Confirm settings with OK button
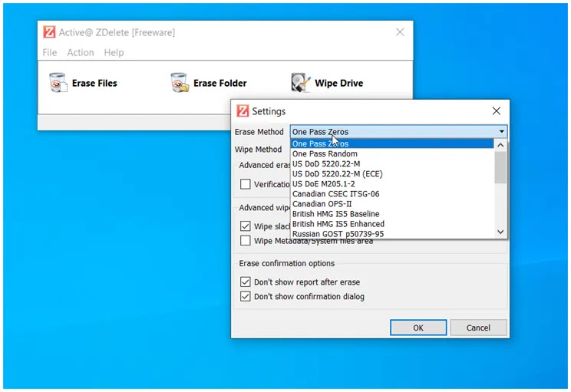The height and width of the screenshot is (392, 571). [x=418, y=328]
